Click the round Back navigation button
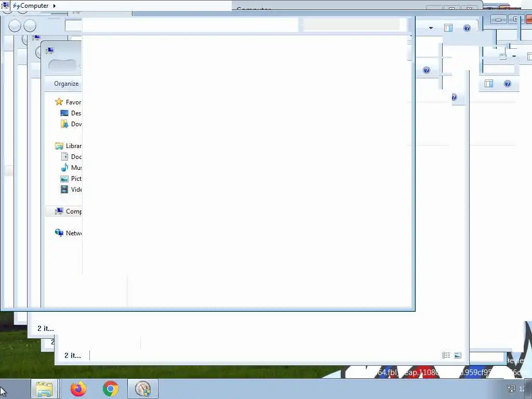Screen dimensions: 532x399 (15, 26)
